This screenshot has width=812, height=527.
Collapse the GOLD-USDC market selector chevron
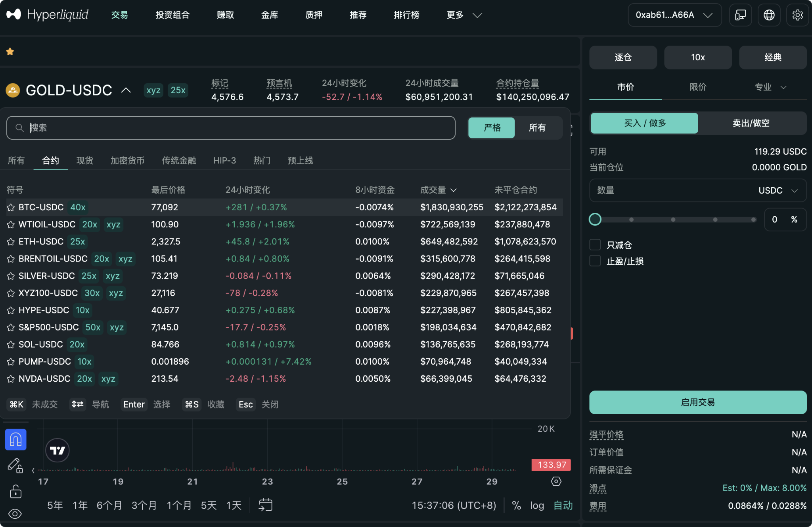[126, 90]
